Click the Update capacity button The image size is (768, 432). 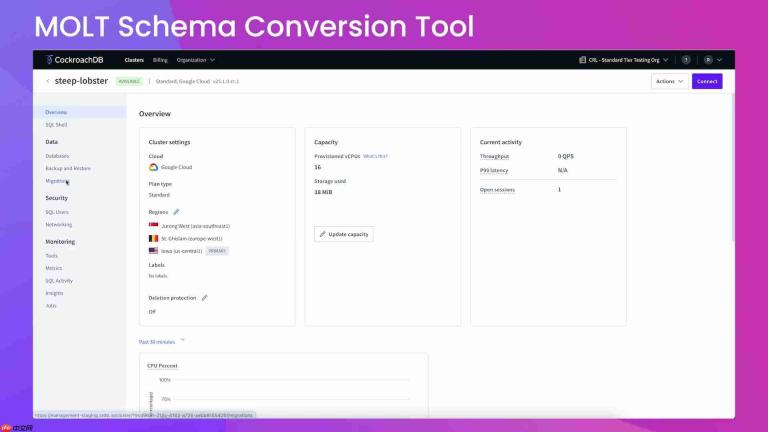(344, 234)
